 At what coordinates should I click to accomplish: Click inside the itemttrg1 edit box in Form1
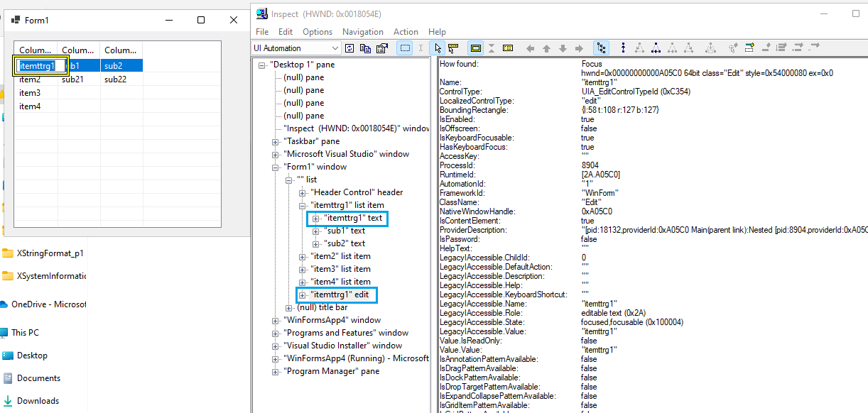(40, 65)
